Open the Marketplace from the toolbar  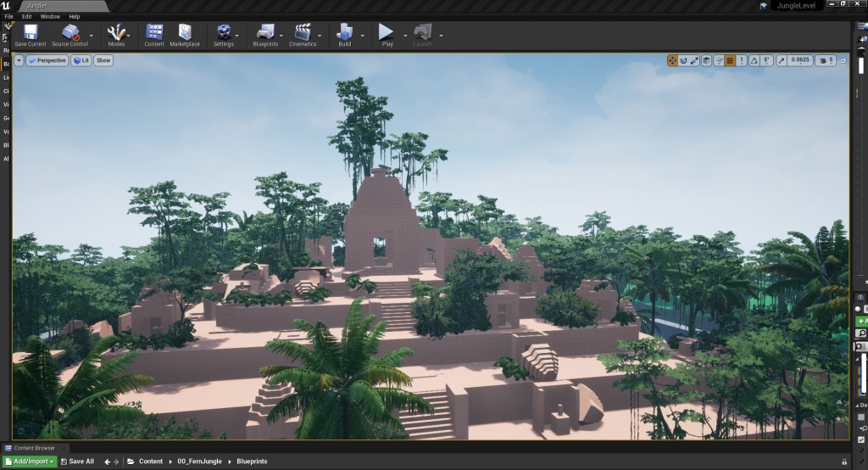185,35
